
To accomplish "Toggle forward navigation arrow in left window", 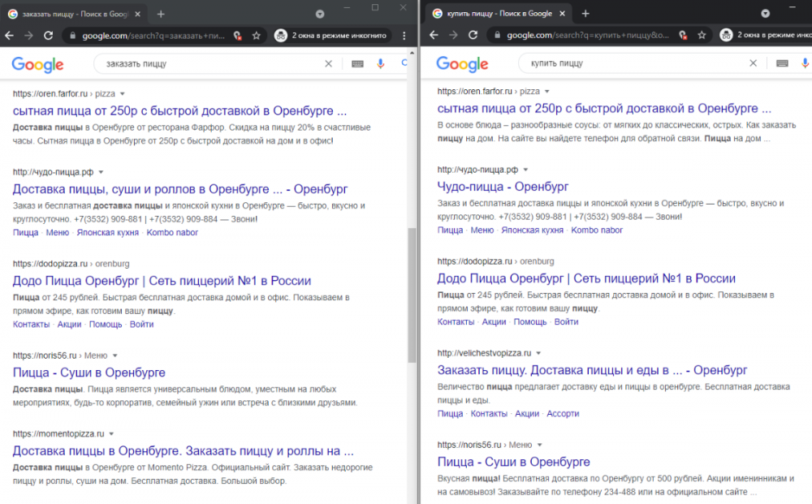I will (28, 35).
